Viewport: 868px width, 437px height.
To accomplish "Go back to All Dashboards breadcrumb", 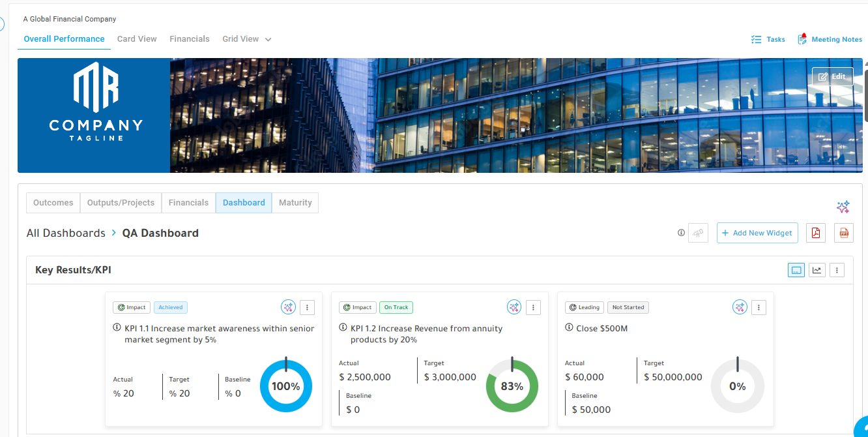I will click(x=66, y=233).
